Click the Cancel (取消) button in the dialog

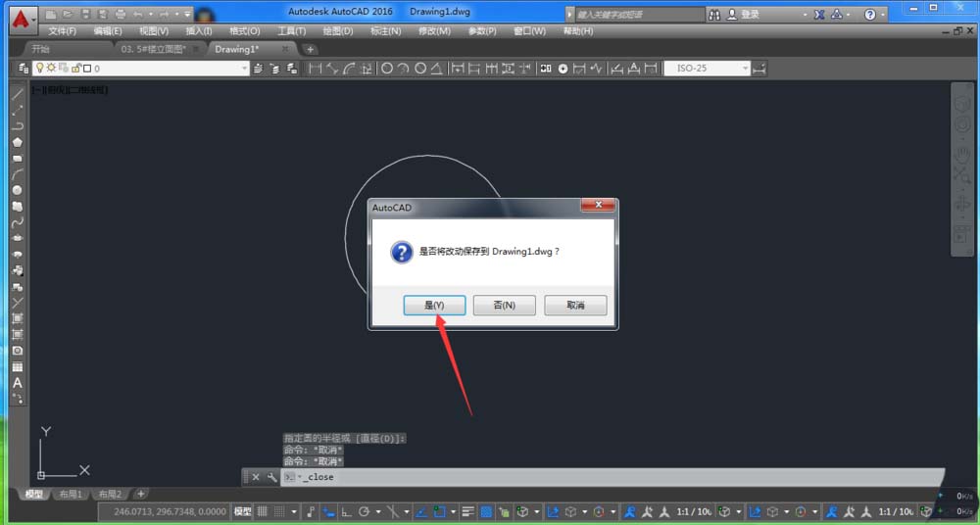pyautogui.click(x=575, y=305)
